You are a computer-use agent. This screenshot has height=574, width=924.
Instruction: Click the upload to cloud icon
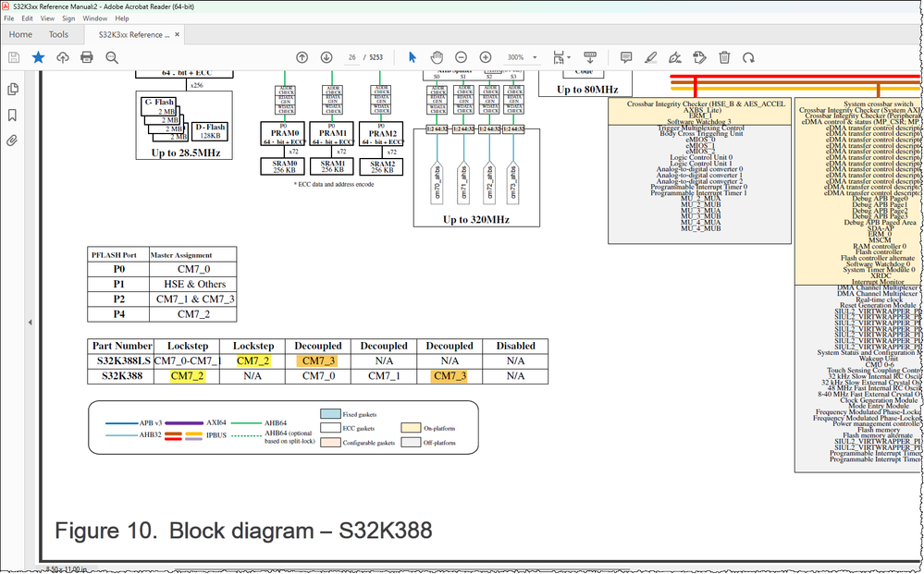point(63,57)
